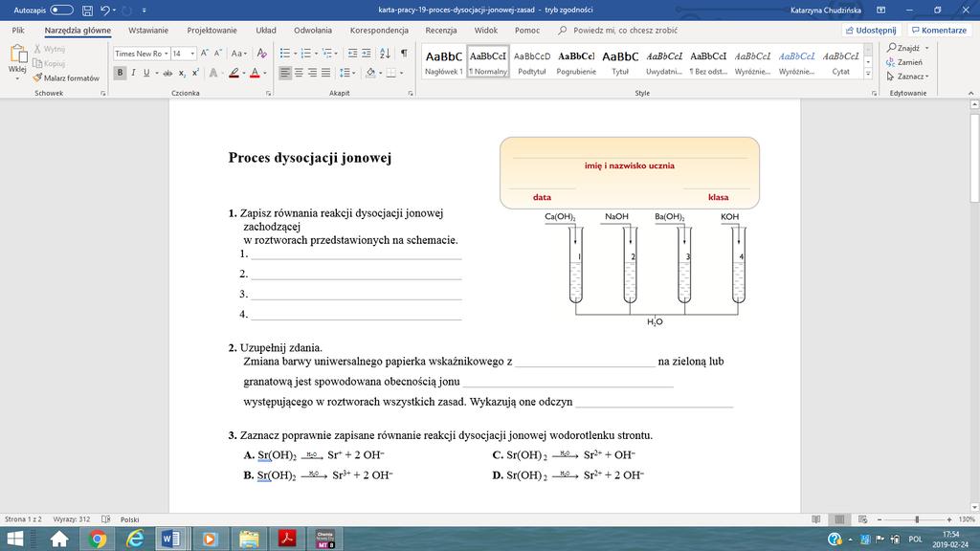Toggle the Autozapis autosave switch
This screenshot has height=551, width=980.
[61, 10]
